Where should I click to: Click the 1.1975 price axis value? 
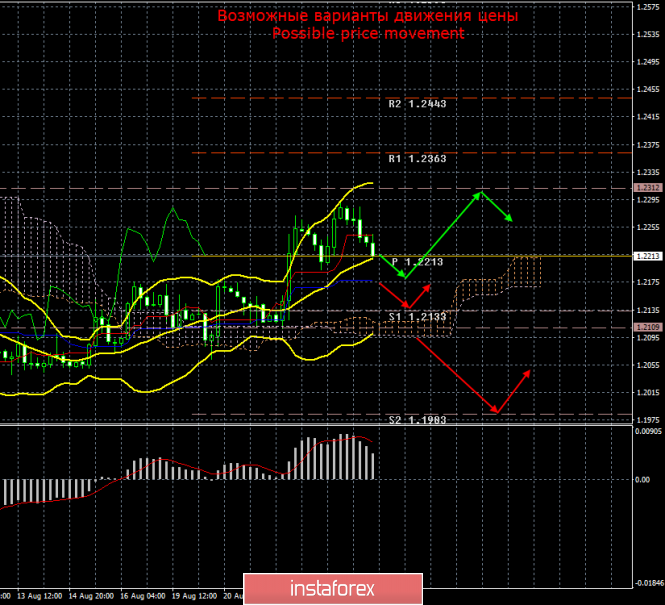point(648,420)
